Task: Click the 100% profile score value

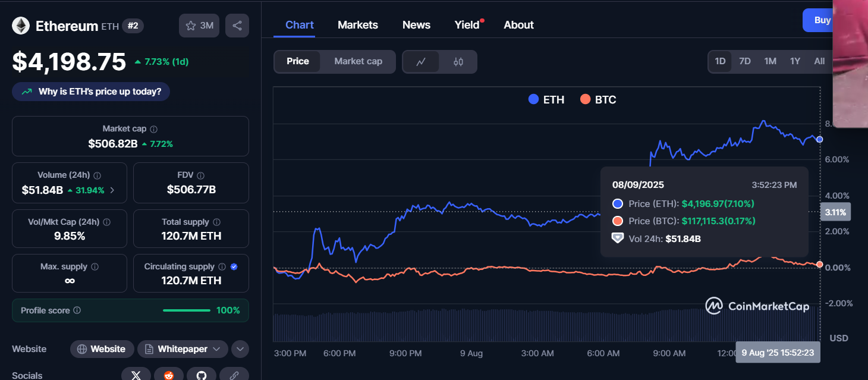Action: coord(228,310)
